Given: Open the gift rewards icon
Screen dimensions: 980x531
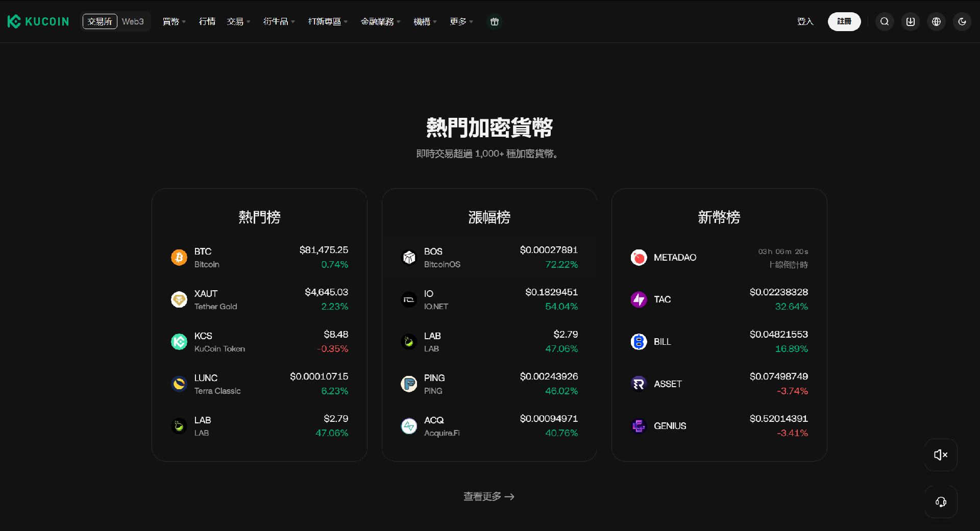Looking at the screenshot, I should 494,21.
